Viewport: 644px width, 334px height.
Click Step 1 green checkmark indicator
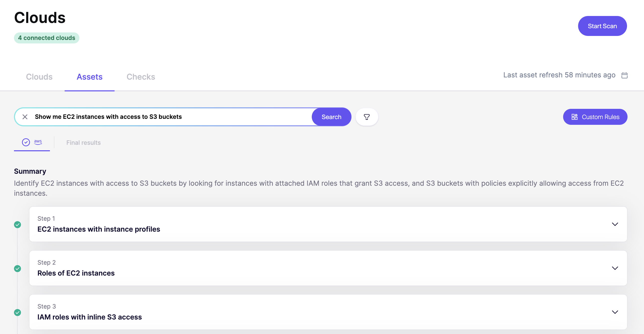pos(17,224)
